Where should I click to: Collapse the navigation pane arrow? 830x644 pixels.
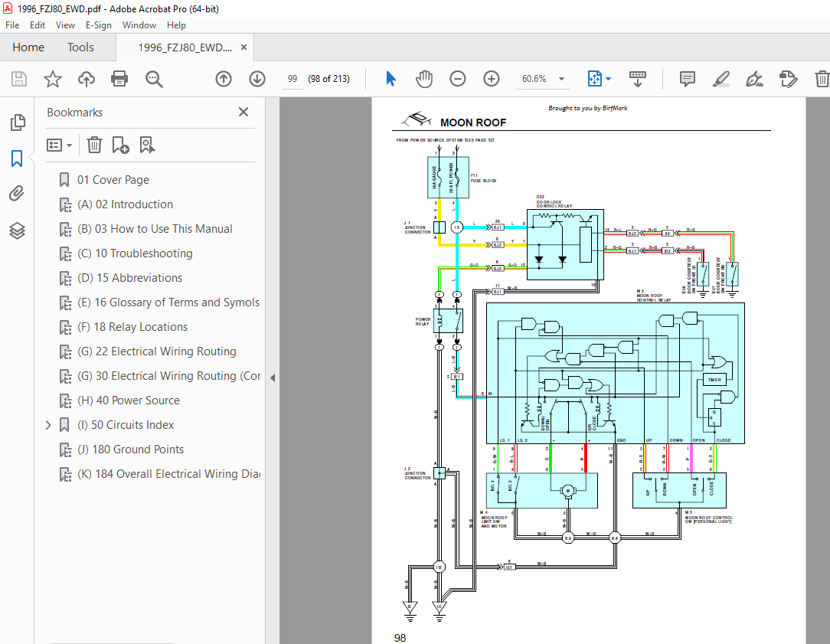(273, 378)
